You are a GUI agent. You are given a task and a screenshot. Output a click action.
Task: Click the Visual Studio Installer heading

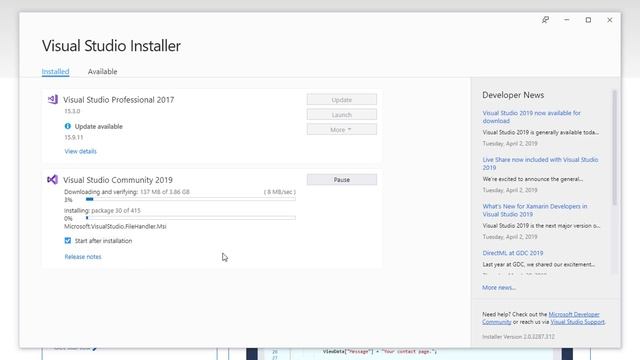click(111, 46)
